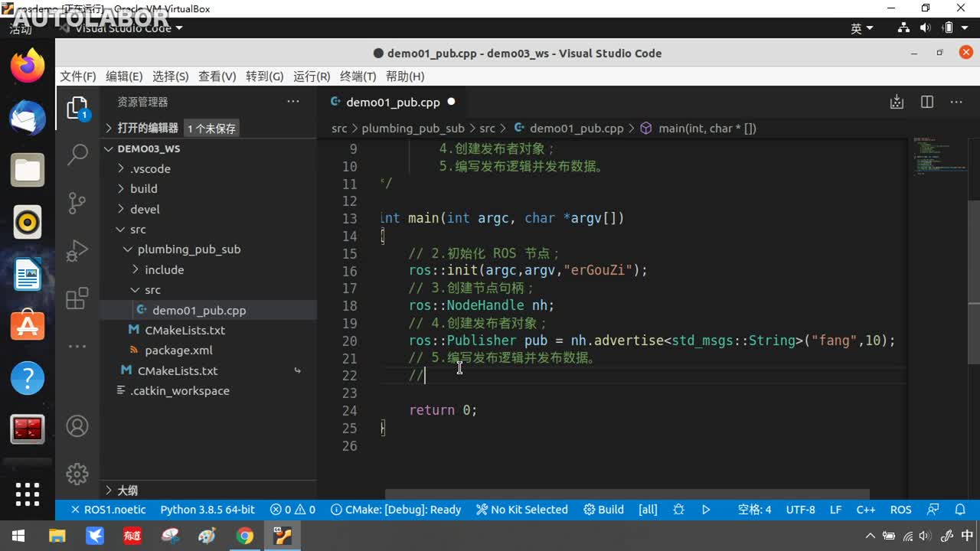Click the feedback icon in status bar
The height and width of the screenshot is (551, 980).
933,510
